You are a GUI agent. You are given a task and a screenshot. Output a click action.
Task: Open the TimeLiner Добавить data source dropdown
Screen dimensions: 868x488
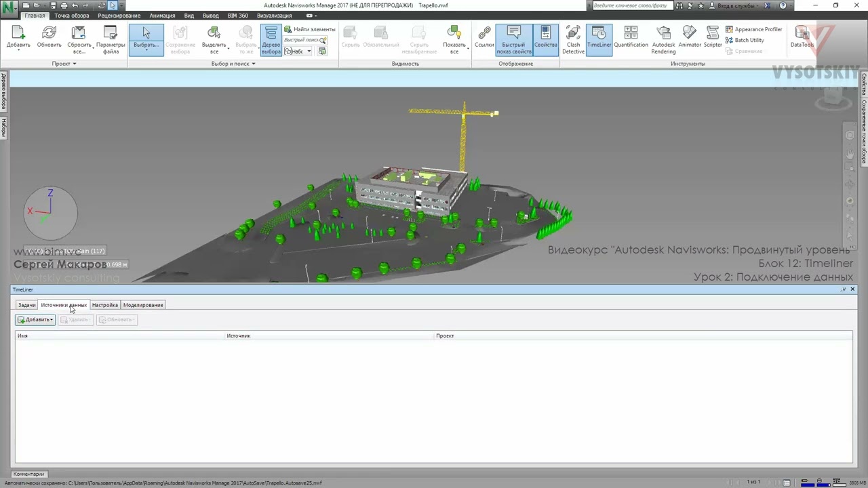point(35,320)
